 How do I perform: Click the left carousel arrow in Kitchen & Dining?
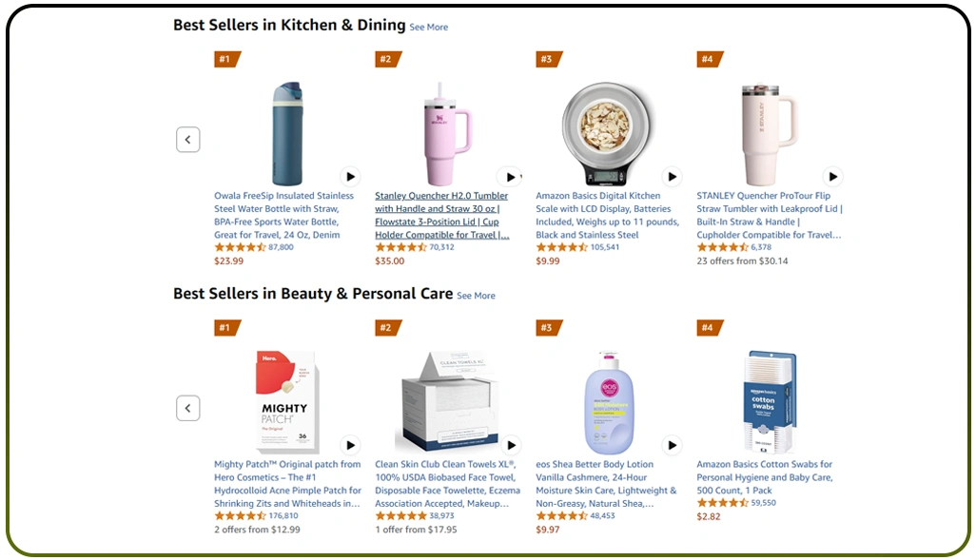[x=187, y=139]
